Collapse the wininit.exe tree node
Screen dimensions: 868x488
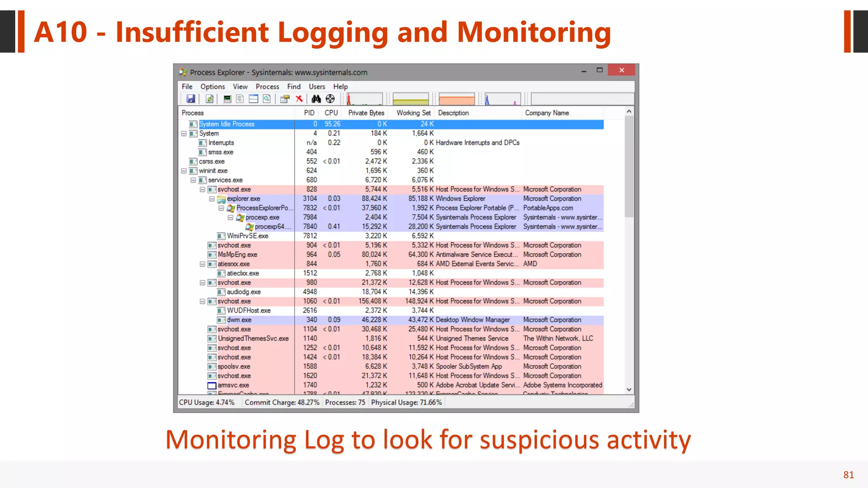[184, 171]
